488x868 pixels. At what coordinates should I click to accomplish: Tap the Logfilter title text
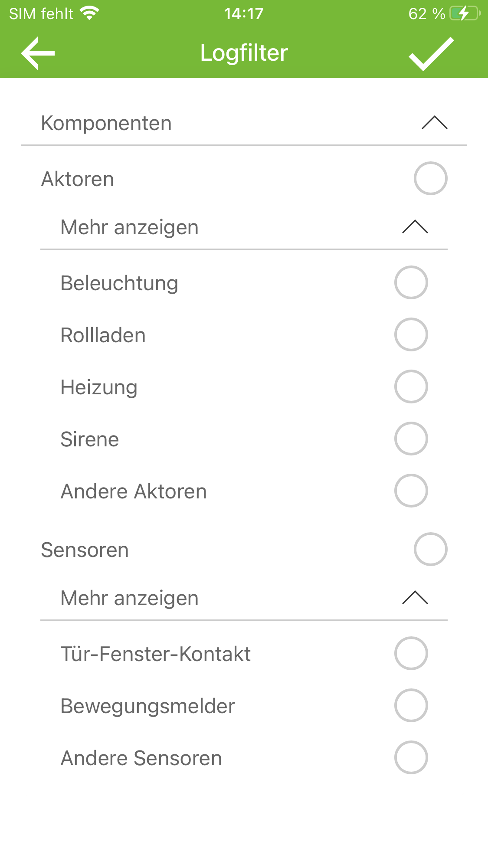(x=244, y=53)
